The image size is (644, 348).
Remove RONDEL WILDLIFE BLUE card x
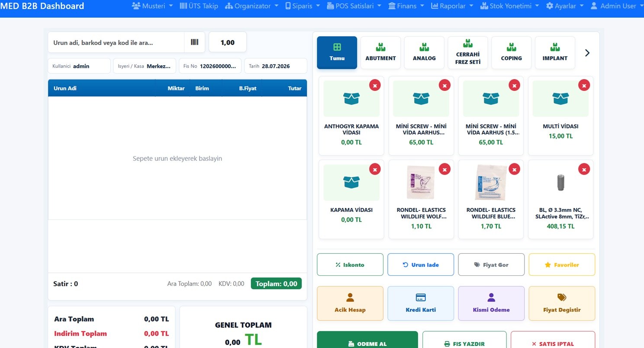click(514, 169)
